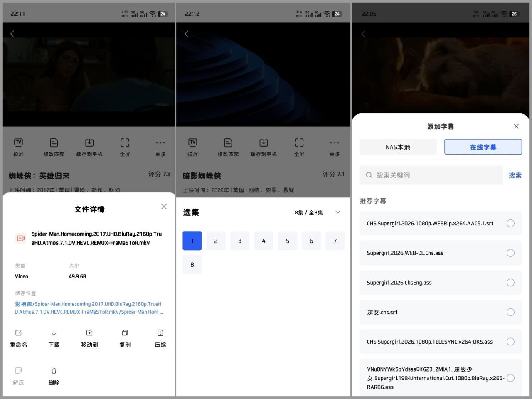Viewport: 532px width, 399px height.
Task: Open 修改匹配 on 暗影蜘蛛侠 screen
Action: [228, 143]
